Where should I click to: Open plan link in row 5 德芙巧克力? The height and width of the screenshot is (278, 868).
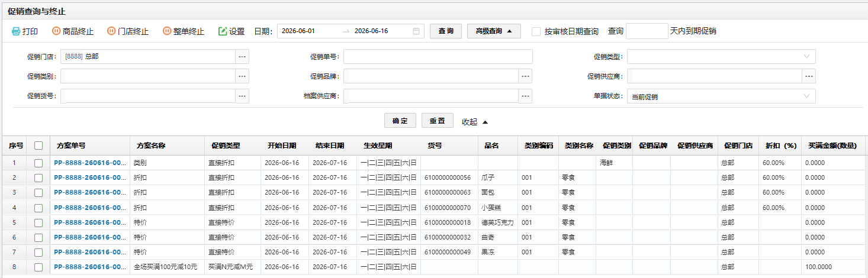click(90, 222)
